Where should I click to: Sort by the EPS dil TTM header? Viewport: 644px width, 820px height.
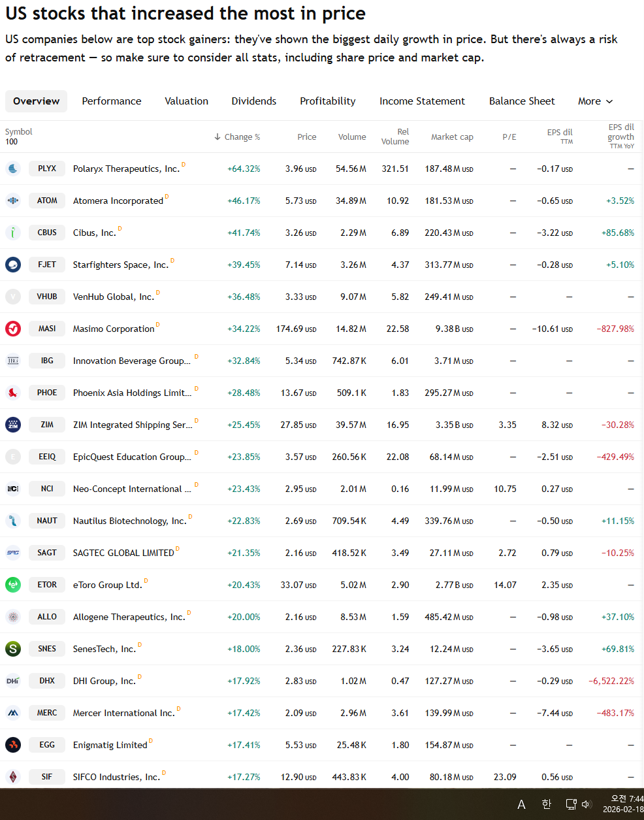pyautogui.click(x=560, y=137)
